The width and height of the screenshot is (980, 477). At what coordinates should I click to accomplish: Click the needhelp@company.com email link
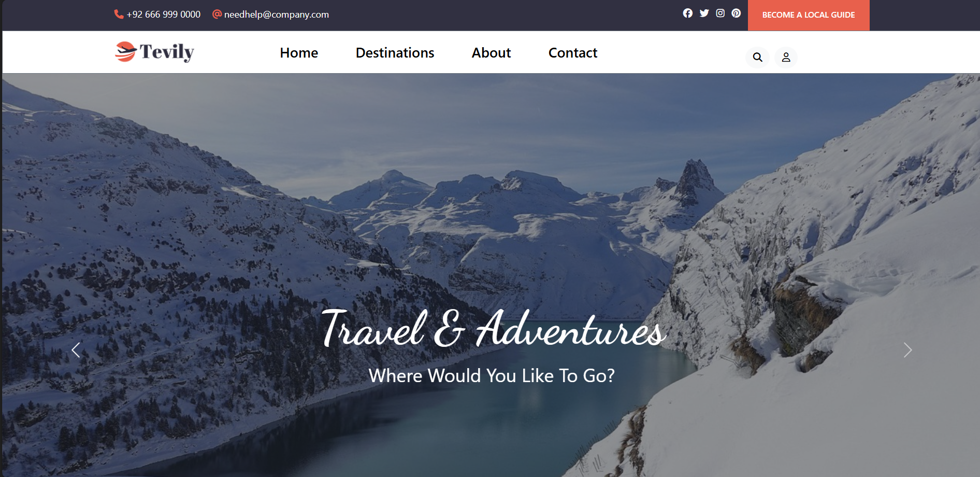[277, 15]
